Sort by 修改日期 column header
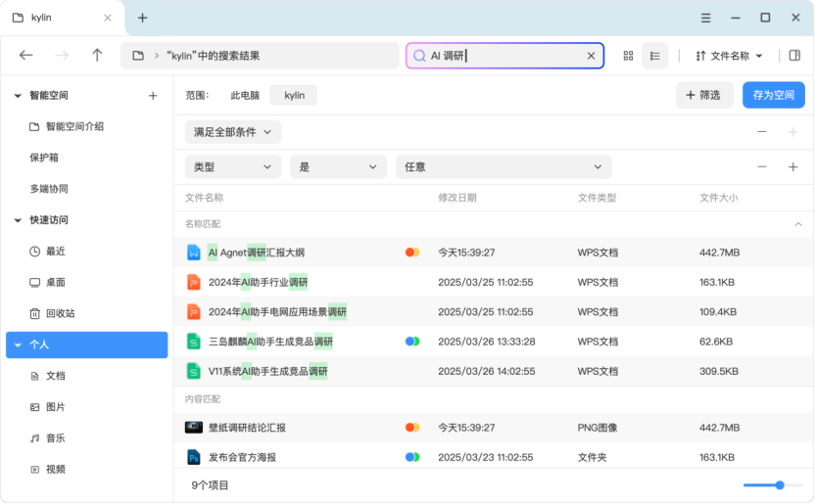This screenshot has width=815, height=504. pyautogui.click(x=456, y=198)
